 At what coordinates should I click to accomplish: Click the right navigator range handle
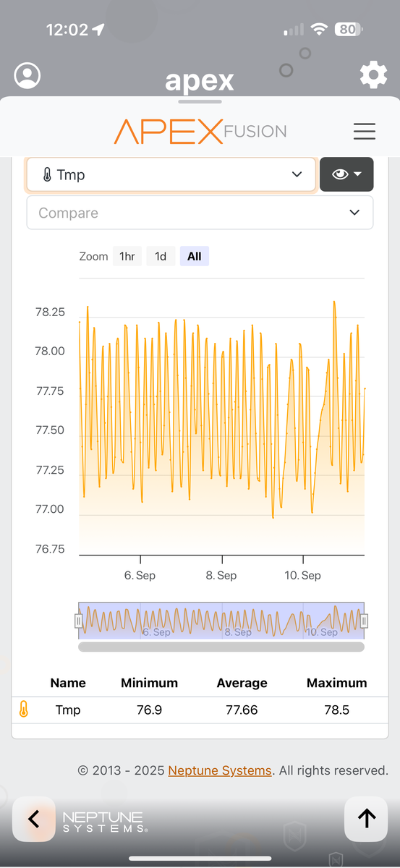click(364, 621)
